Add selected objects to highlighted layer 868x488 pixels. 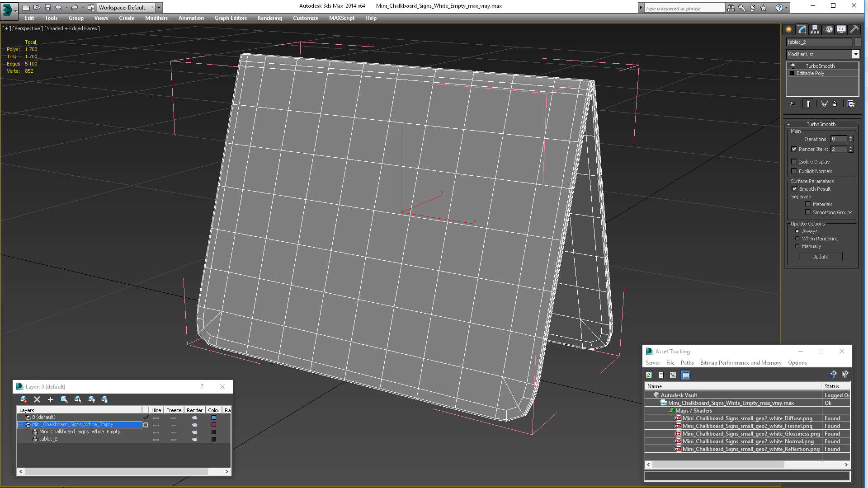[51, 399]
